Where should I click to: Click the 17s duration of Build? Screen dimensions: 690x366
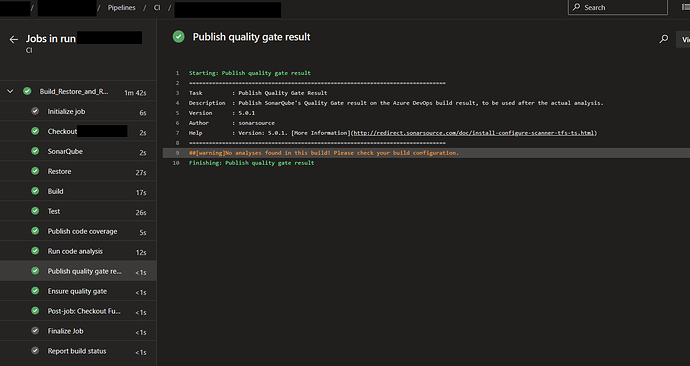click(x=141, y=193)
